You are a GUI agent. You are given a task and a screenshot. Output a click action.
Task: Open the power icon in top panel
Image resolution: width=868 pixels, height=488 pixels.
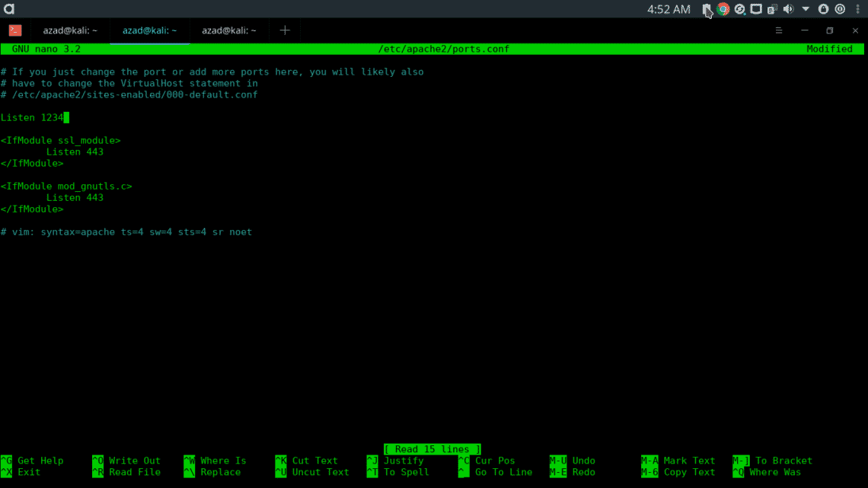point(840,9)
